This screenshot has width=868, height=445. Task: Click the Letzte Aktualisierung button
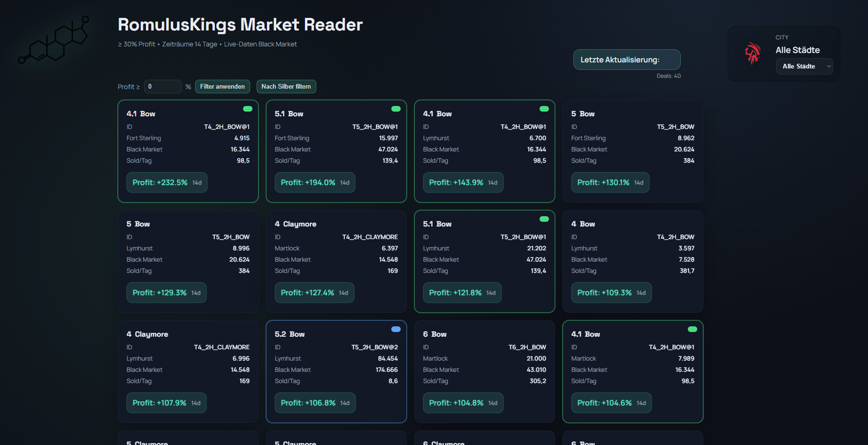626,60
